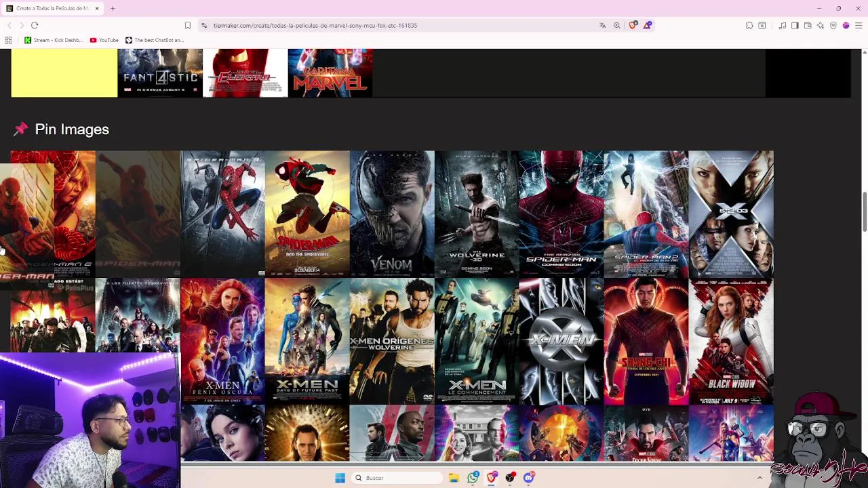Select the Venom poster
Viewport: 868px width, 488px height.
click(x=392, y=213)
